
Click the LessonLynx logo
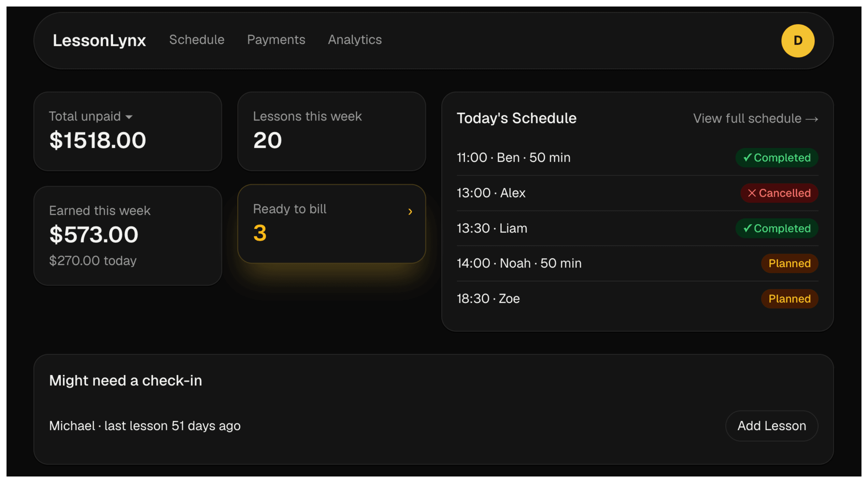99,40
